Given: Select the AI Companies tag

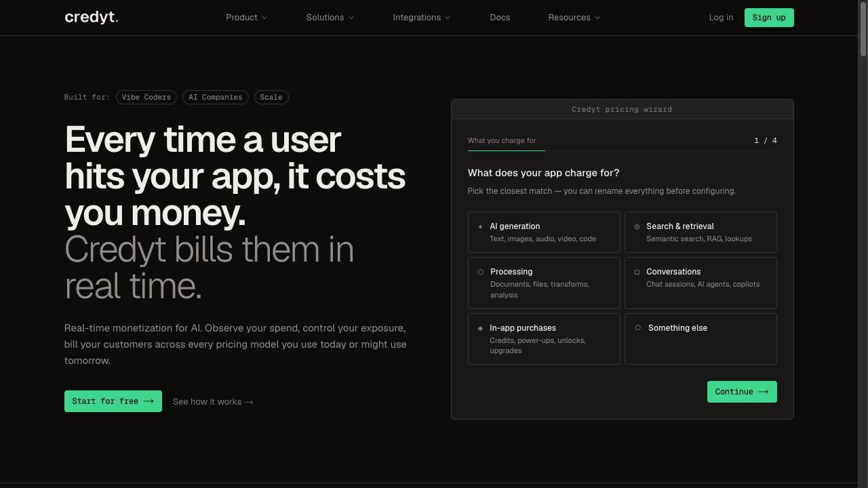Looking at the screenshot, I should point(215,98).
